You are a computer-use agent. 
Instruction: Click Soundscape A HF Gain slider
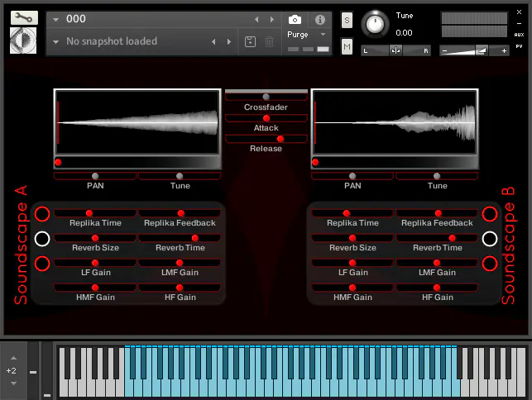[180, 288]
